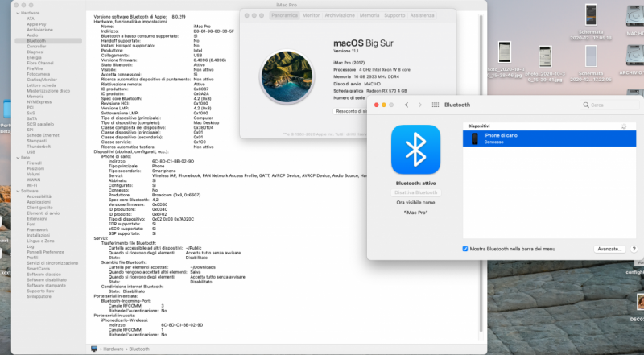Select Grafica/Monitor in the sidebar
The width and height of the screenshot is (644, 355).
[x=42, y=80]
